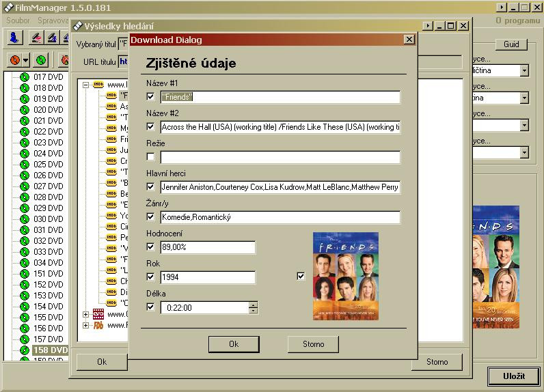
Task: Click IMDb icon on the 'Di' result row
Action: pyautogui.click(x=111, y=292)
